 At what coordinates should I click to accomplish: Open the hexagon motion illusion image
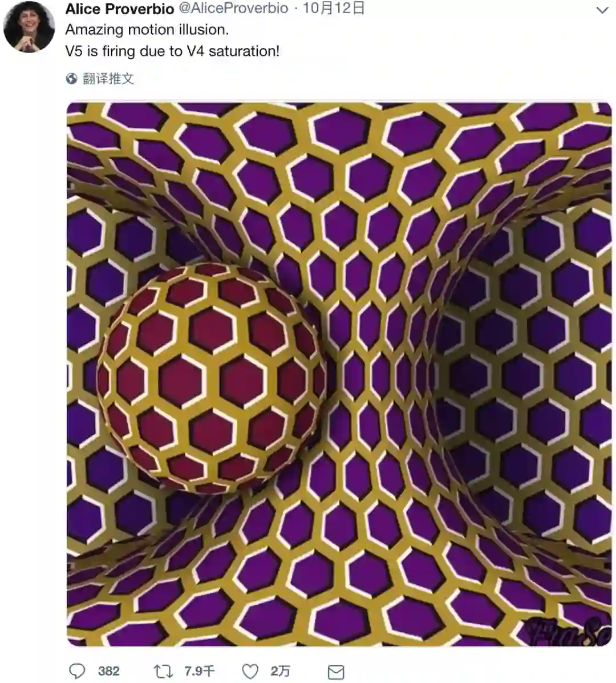pyautogui.click(x=339, y=374)
